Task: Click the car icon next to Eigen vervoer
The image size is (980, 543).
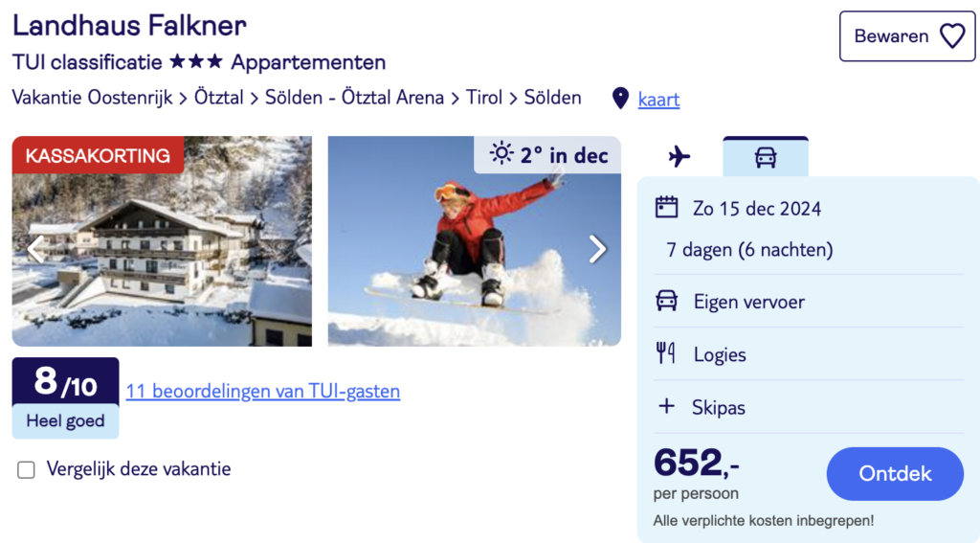Action: [x=666, y=302]
